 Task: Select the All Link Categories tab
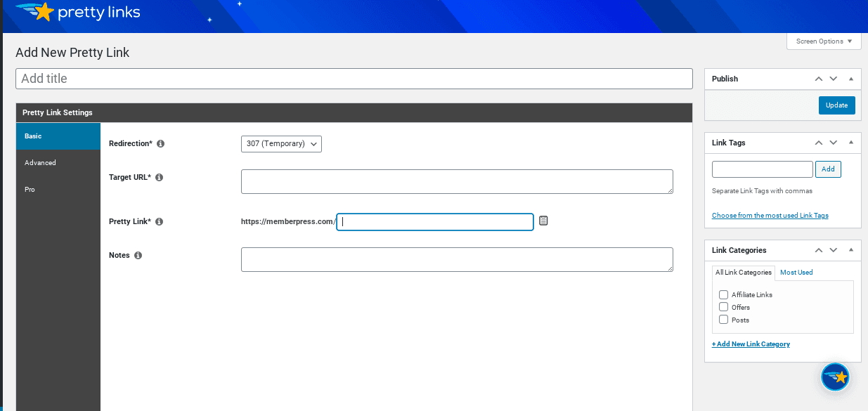(x=744, y=272)
